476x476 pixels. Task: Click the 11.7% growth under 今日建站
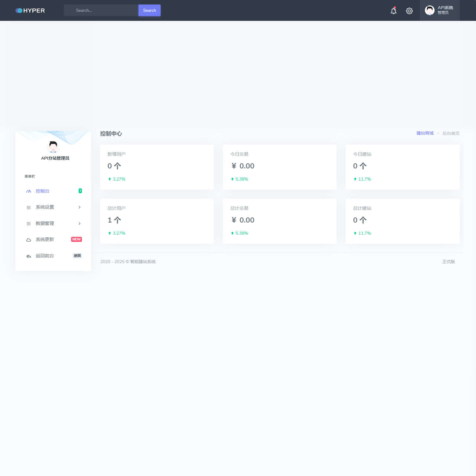point(362,179)
